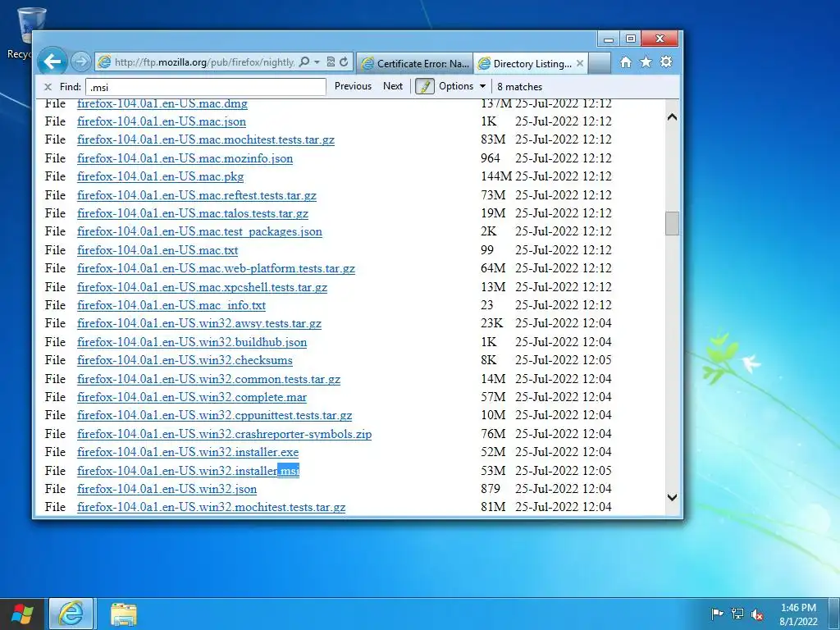Viewport: 840px width, 630px height.
Task: Click the search magnifier in address bar
Action: point(304,62)
